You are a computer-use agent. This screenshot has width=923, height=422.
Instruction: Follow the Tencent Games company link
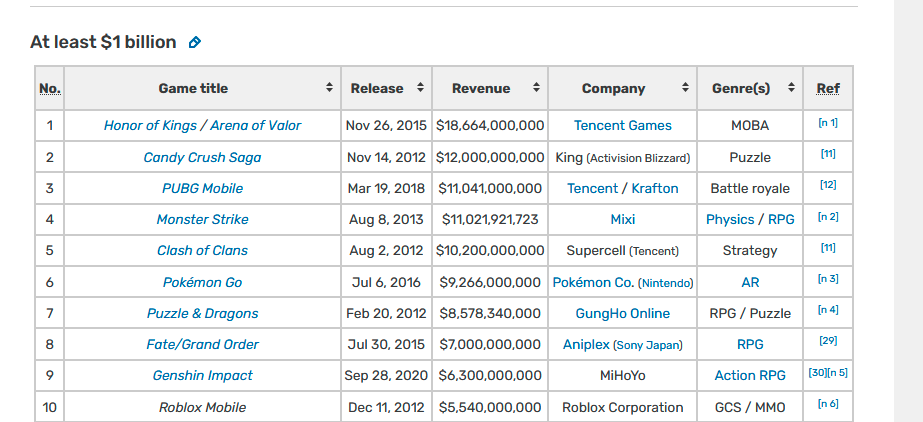tap(623, 125)
